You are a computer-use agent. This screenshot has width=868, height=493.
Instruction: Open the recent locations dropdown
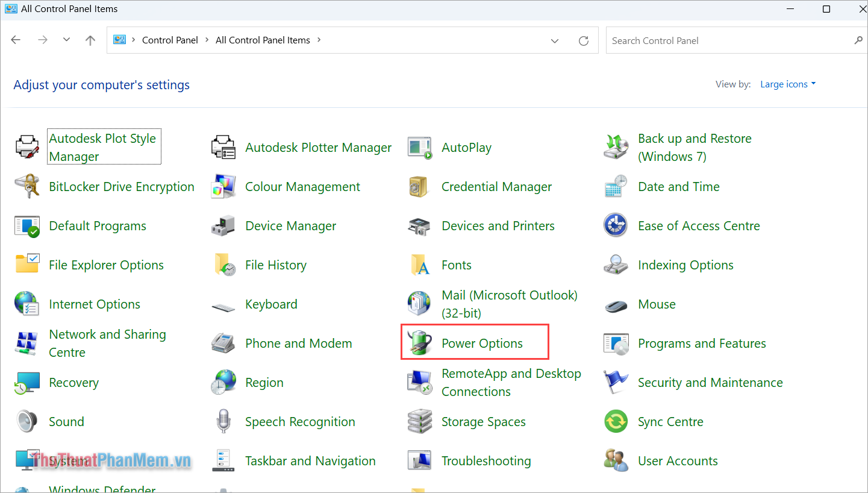66,40
